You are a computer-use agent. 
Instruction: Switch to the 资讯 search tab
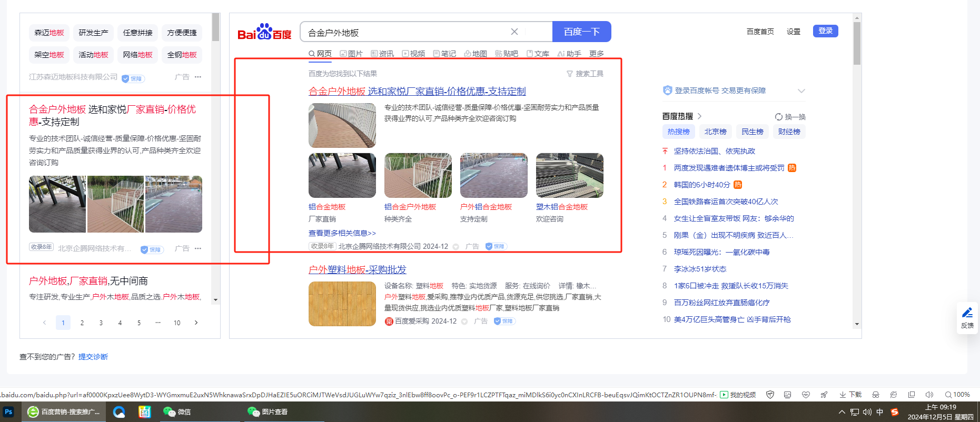pyautogui.click(x=382, y=54)
